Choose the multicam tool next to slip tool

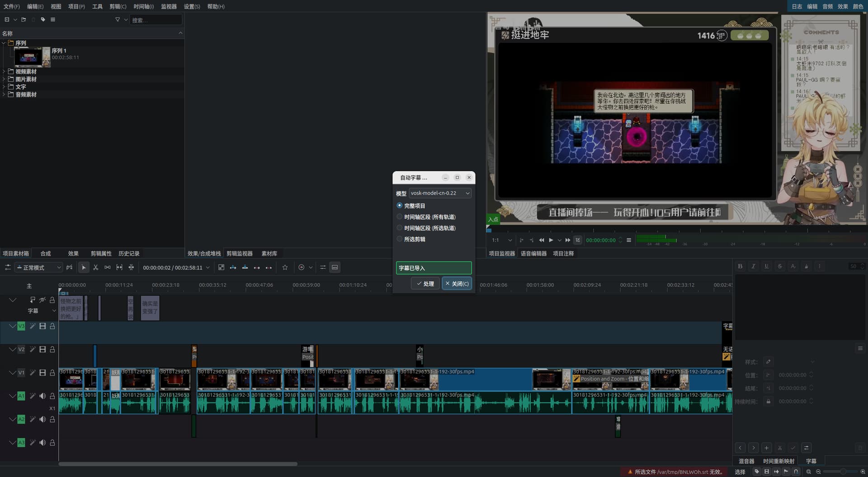coord(131,267)
